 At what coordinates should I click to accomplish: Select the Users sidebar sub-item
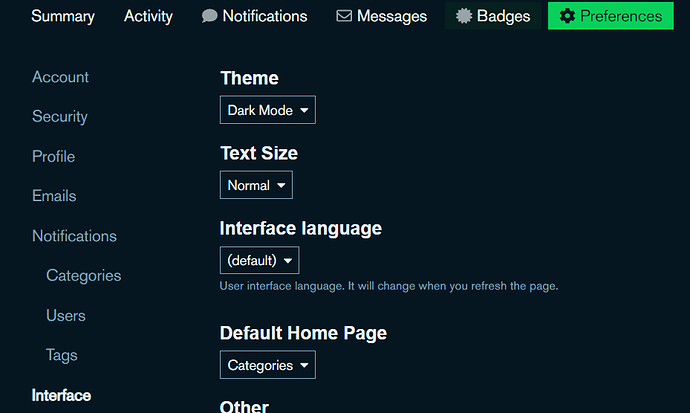pos(66,315)
